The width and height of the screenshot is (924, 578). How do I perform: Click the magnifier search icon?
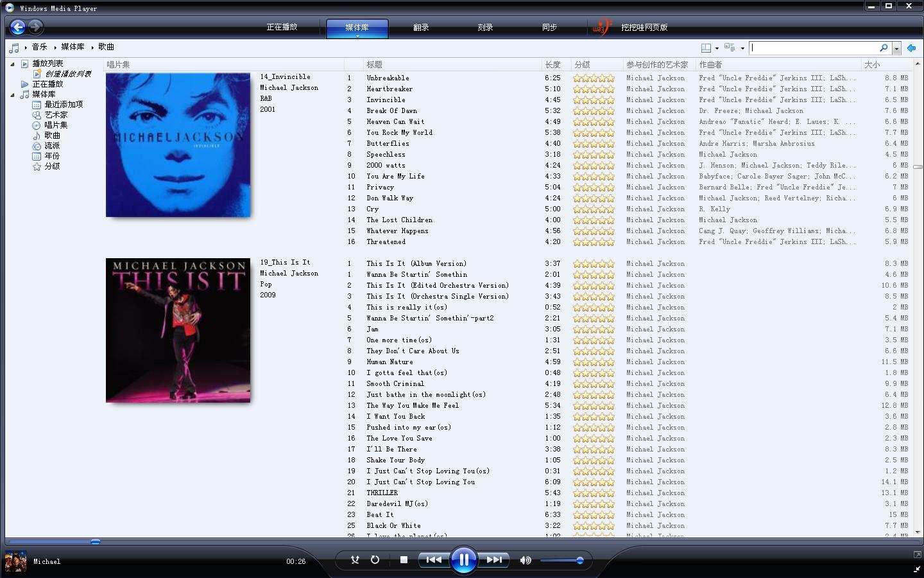884,48
